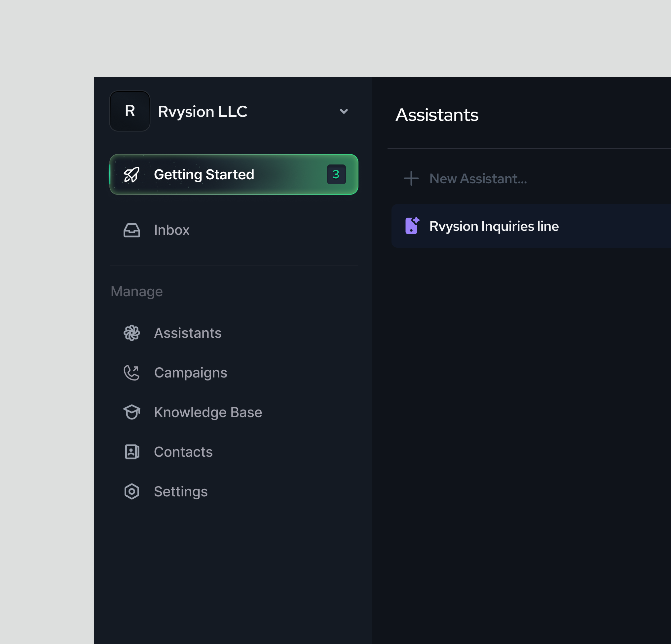Click the Campaigns phone icon

[132, 372]
